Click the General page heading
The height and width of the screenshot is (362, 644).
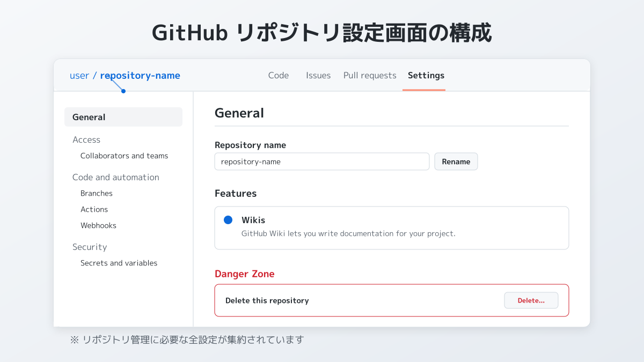pyautogui.click(x=239, y=113)
